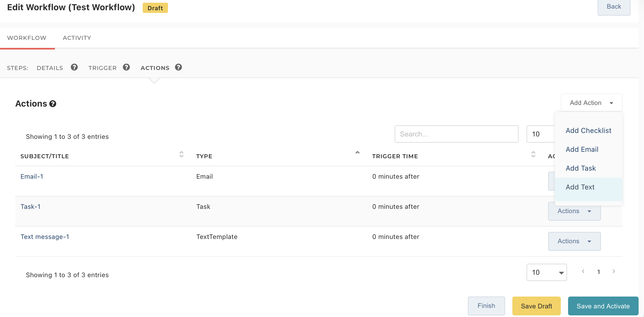The height and width of the screenshot is (317, 644).
Task: Open bottom page size selector showing 10
Action: (547, 272)
